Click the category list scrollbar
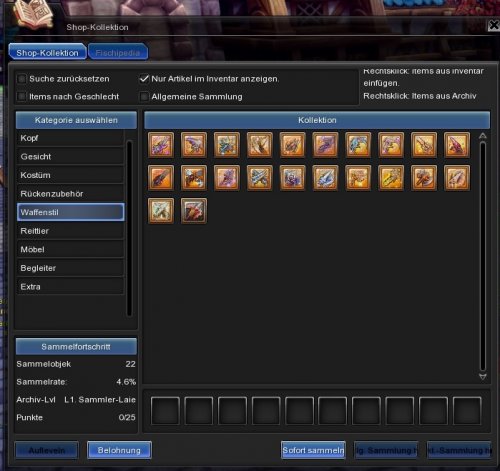The width and height of the screenshot is (500, 471). pos(129,228)
